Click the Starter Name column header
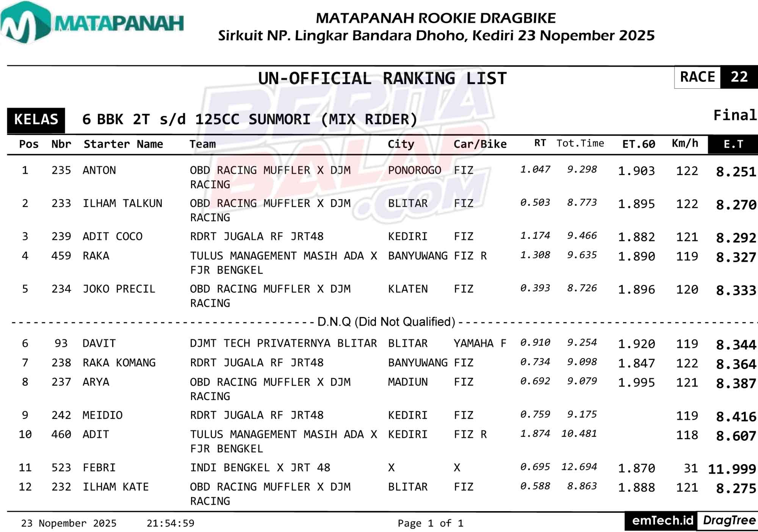 [123, 144]
